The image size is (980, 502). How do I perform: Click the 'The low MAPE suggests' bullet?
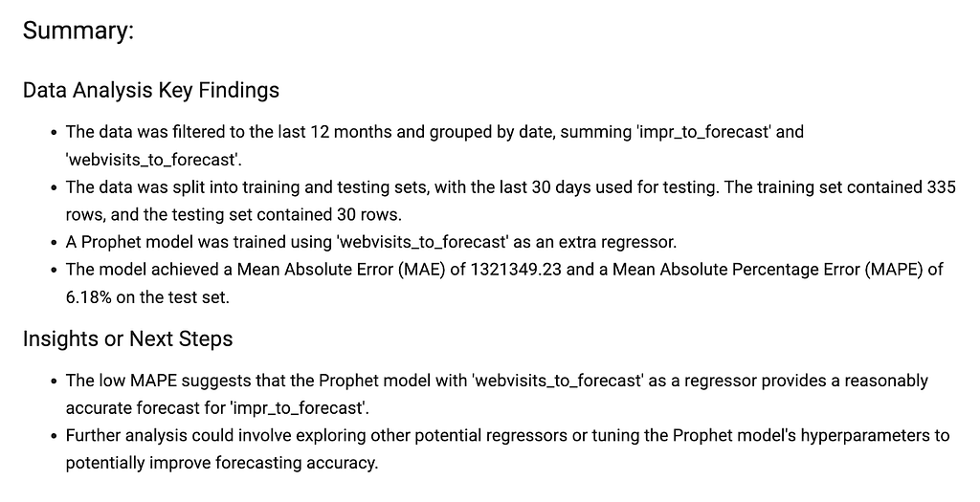(497, 394)
